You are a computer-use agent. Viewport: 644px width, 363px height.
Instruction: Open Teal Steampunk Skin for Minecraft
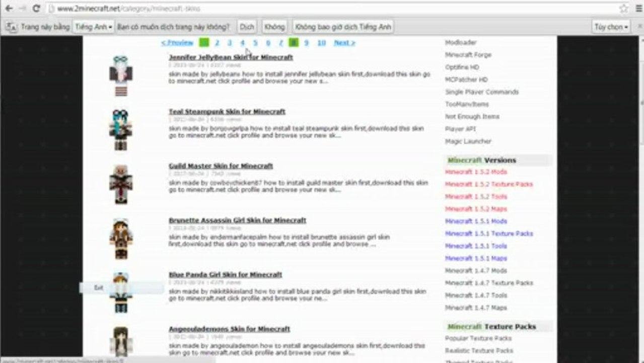[227, 111]
